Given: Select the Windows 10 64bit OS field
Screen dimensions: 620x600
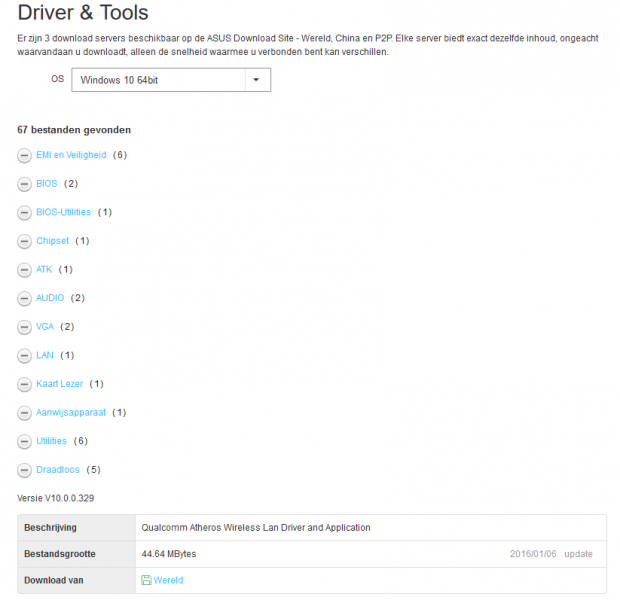Looking at the screenshot, I should point(157,80).
